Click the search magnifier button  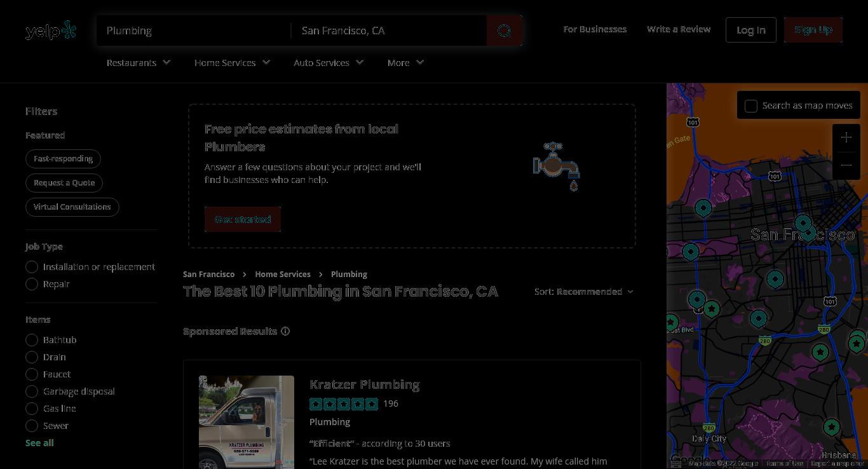(505, 31)
